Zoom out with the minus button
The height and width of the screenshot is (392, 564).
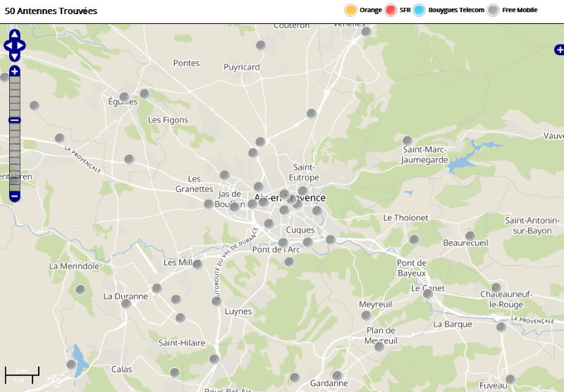pyautogui.click(x=14, y=196)
